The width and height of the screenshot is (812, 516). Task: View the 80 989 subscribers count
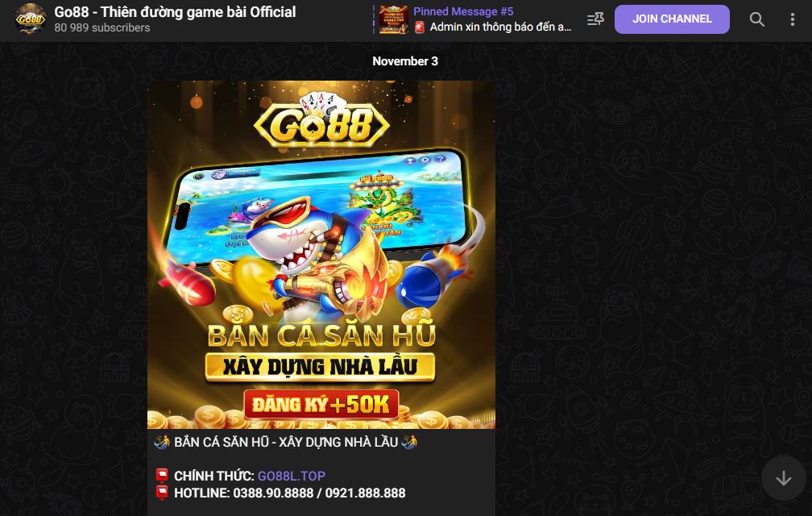102,28
